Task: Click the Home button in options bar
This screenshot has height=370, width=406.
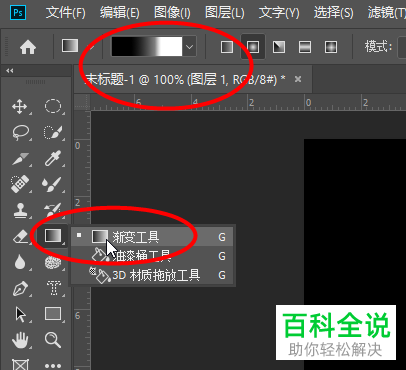Action: [x=28, y=47]
